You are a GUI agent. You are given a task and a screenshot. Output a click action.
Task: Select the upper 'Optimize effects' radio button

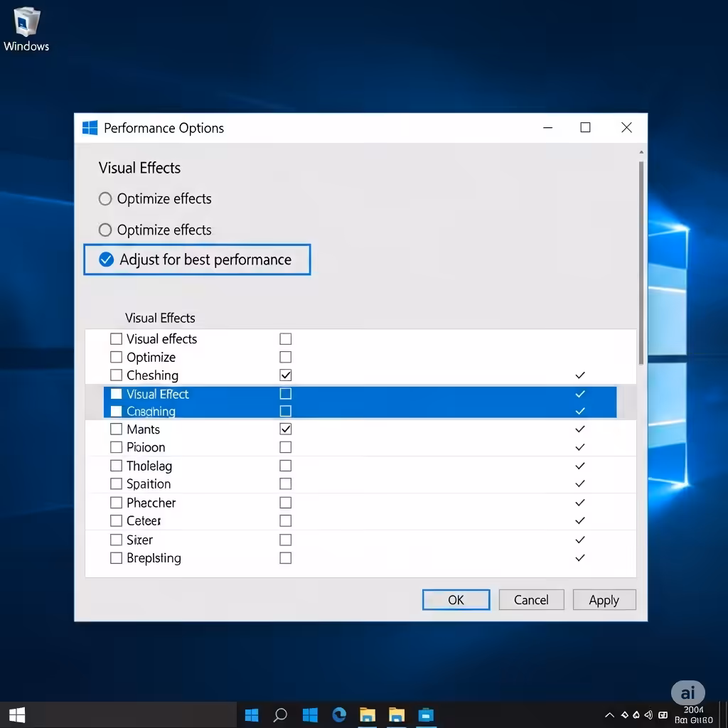pos(105,199)
